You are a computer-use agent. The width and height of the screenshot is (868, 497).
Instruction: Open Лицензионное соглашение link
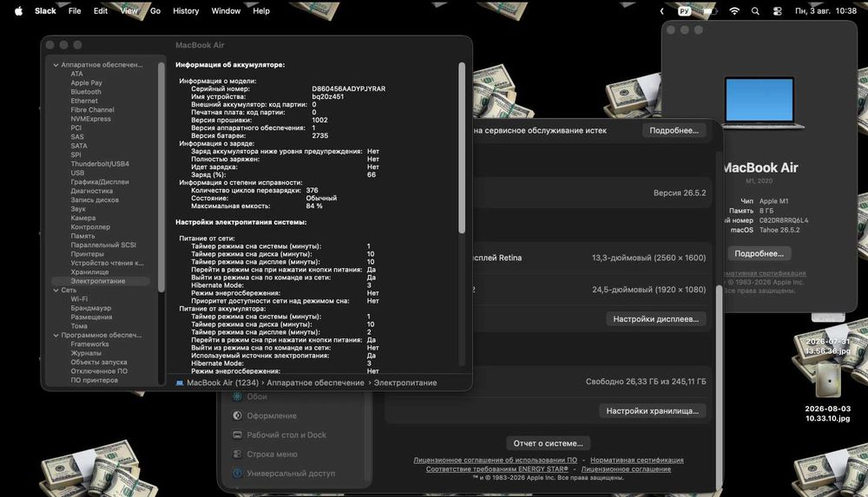point(626,468)
